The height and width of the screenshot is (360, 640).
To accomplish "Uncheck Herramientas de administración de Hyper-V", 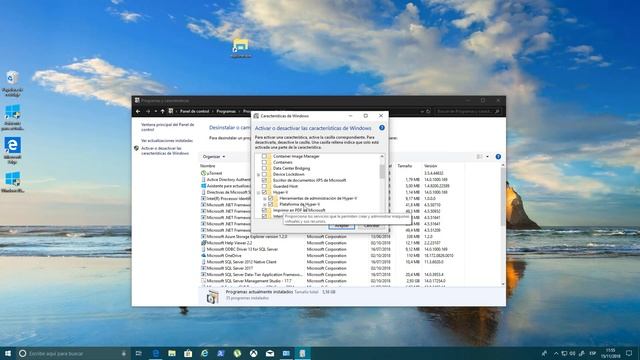I will [271, 198].
